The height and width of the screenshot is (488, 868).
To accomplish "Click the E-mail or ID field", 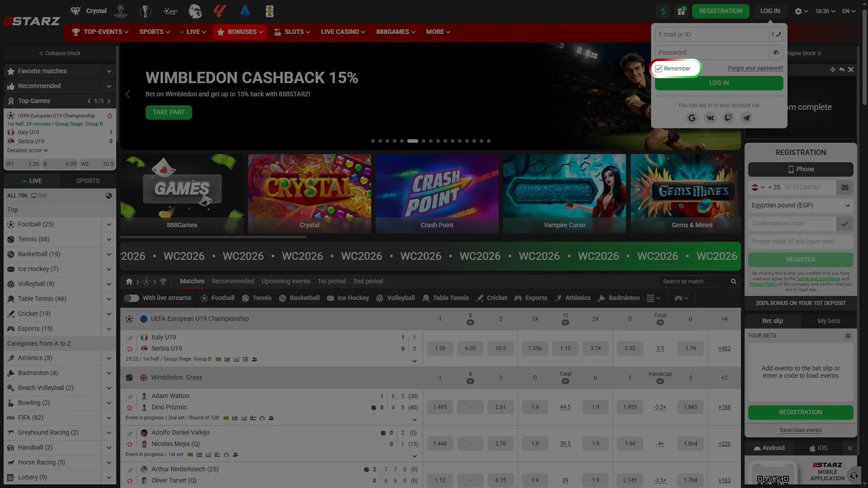I will coord(712,34).
